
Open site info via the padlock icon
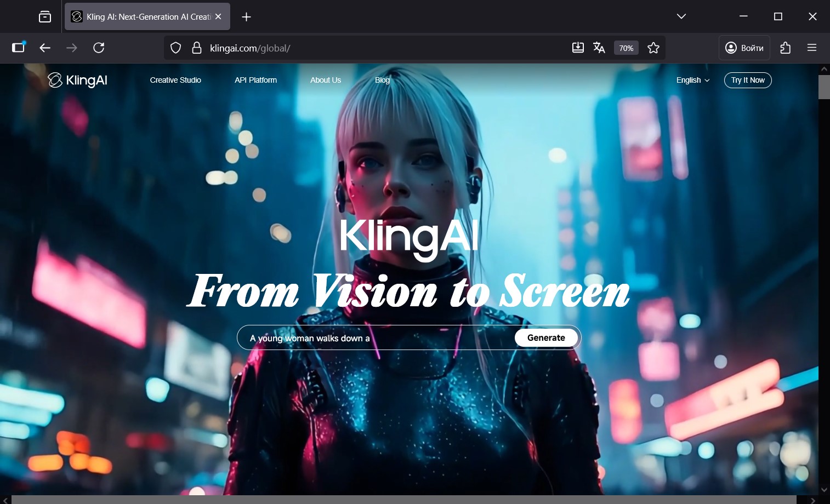[x=196, y=48]
